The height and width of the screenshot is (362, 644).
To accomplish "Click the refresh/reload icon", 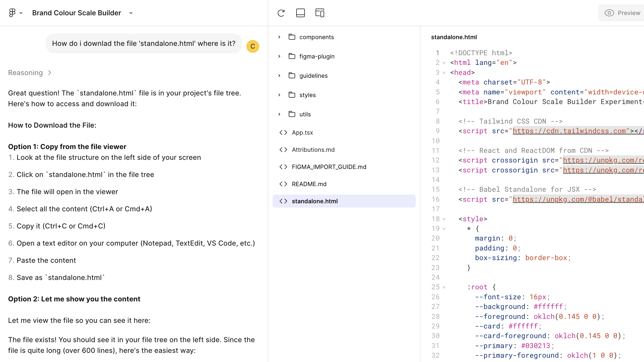I will point(281,13).
